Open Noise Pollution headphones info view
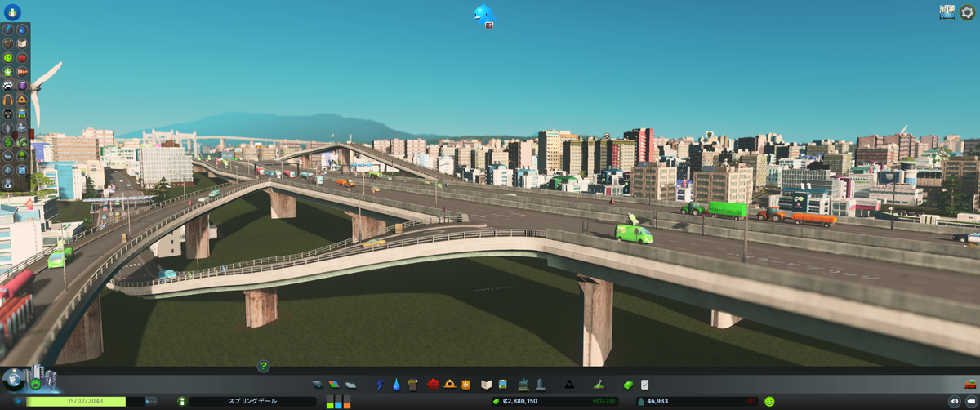This screenshot has height=410, width=980. [x=8, y=99]
